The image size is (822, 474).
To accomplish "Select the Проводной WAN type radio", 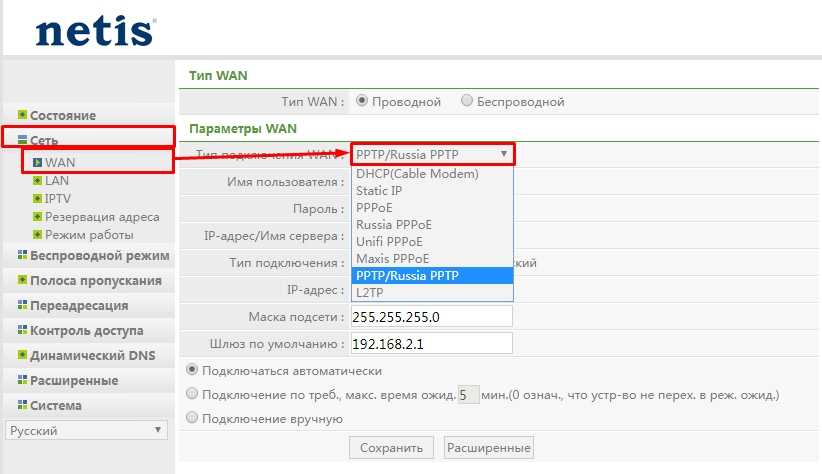I will [x=362, y=101].
